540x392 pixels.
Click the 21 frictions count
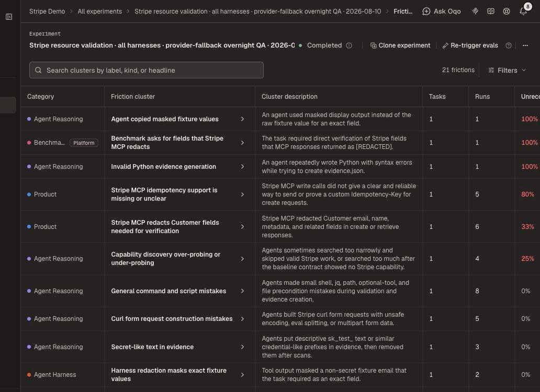458,70
